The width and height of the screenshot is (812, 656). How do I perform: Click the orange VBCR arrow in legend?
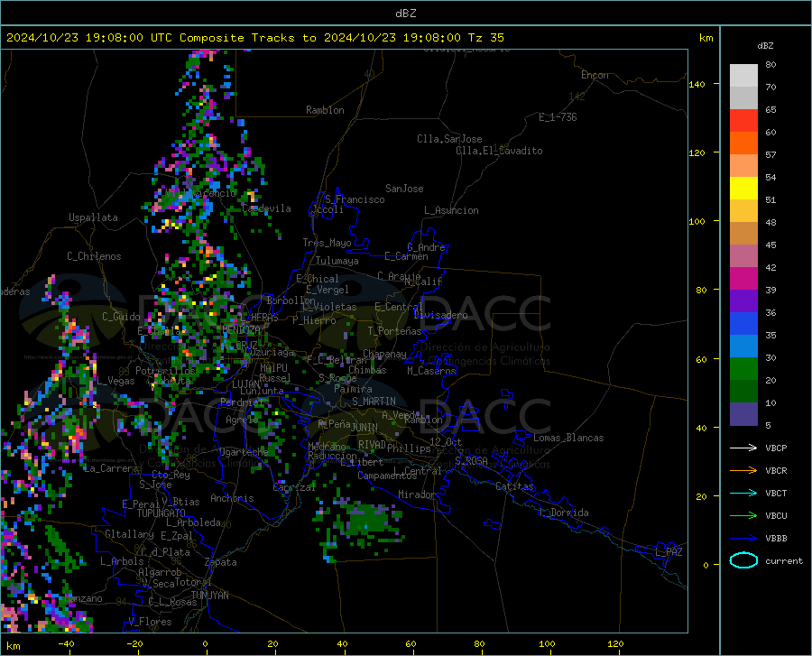pyautogui.click(x=743, y=471)
